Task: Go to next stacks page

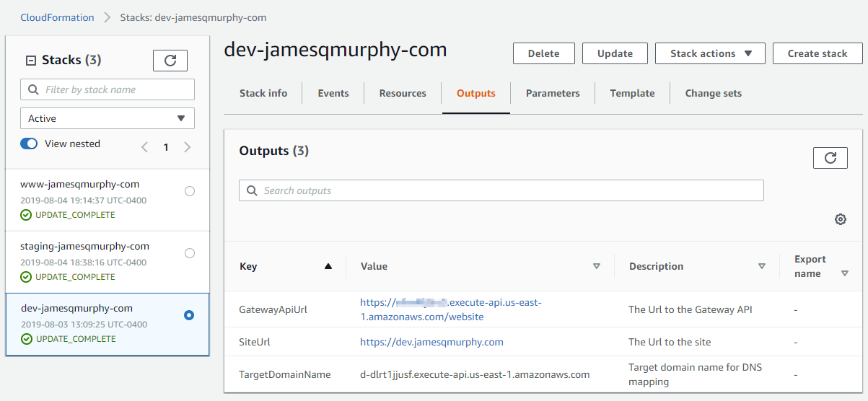Action: 188,147
